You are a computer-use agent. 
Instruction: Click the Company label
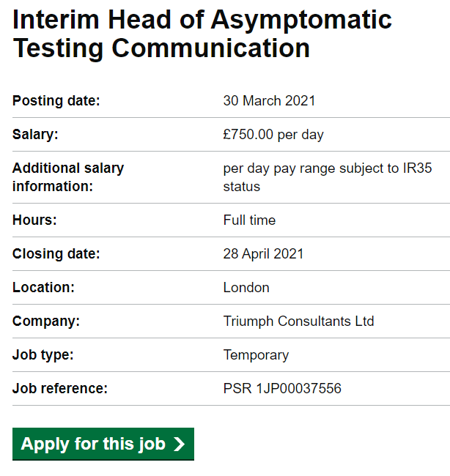[46, 321]
